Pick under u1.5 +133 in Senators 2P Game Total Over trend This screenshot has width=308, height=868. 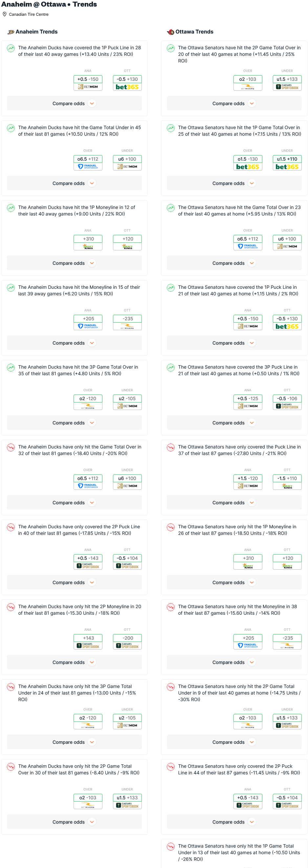pyautogui.click(x=287, y=79)
